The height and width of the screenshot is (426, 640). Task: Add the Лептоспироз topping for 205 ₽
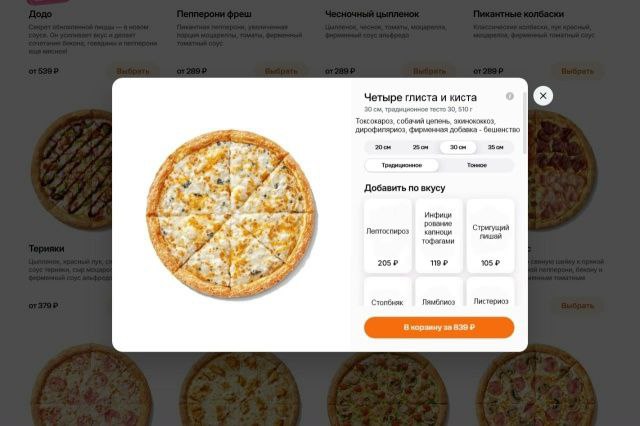click(388, 236)
